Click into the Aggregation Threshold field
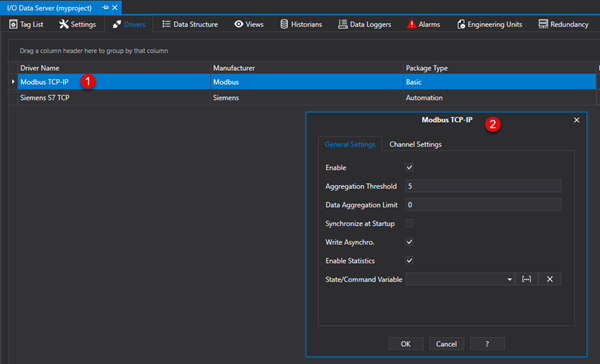 coord(483,186)
